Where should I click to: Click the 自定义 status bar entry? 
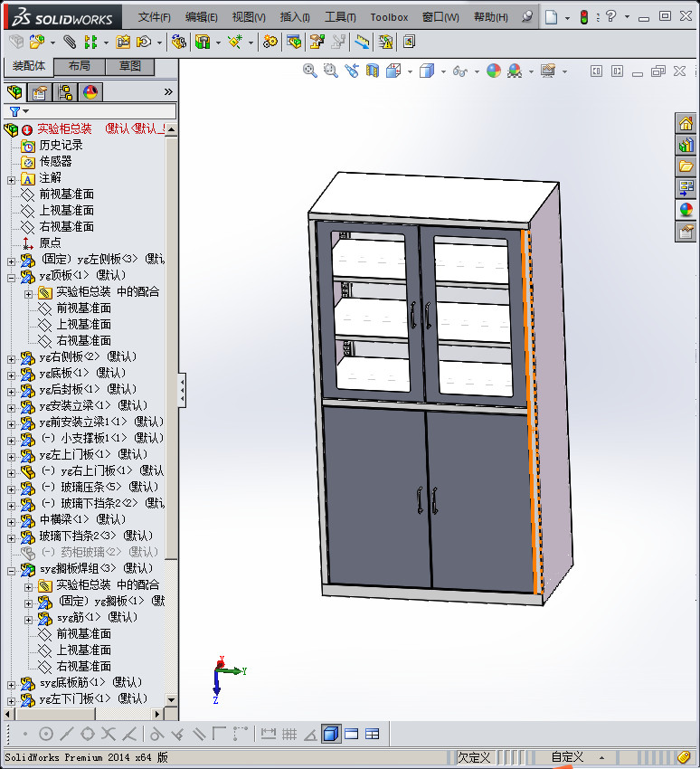[567, 757]
